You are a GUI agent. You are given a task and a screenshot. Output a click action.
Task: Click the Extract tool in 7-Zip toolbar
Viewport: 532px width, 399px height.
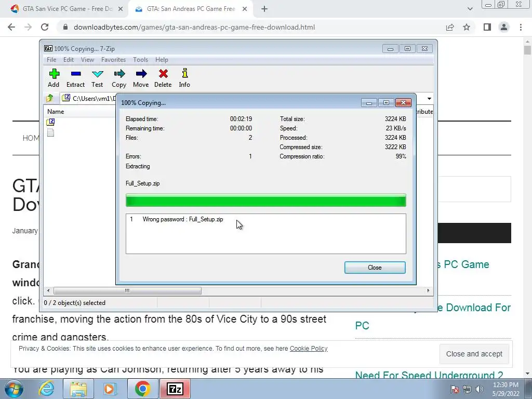(75, 78)
